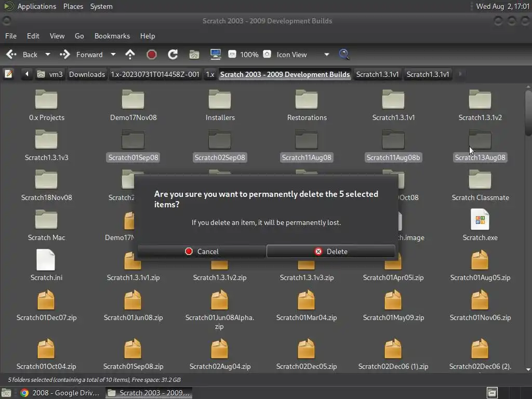Go up one folder level
532x399 pixels.
tap(130, 54)
